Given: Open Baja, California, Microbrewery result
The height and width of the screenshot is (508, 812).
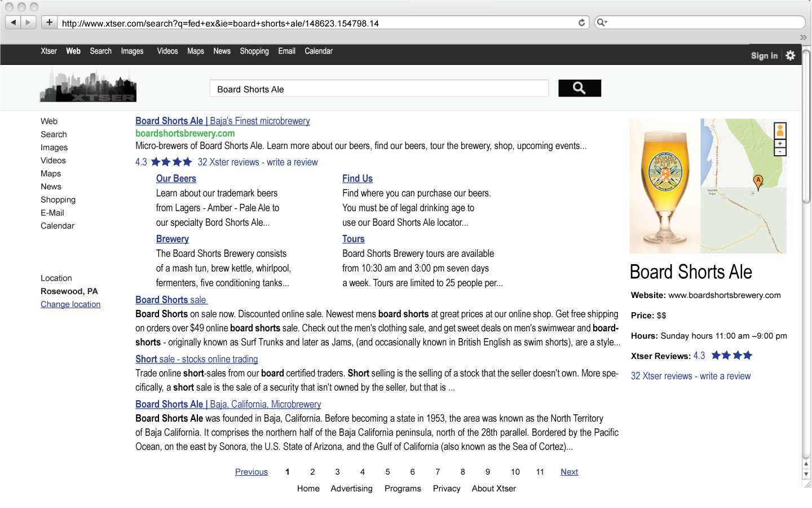Looking at the screenshot, I should pos(228,404).
